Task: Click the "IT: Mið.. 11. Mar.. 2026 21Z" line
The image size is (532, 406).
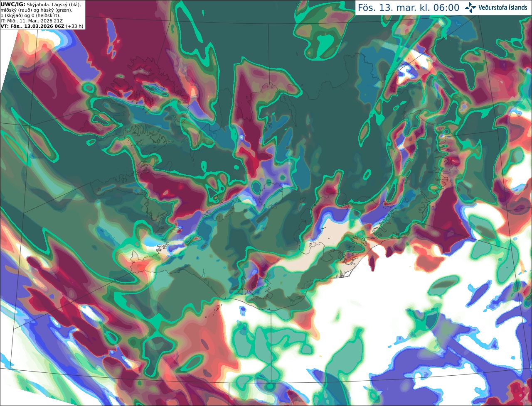Action: click(32, 21)
